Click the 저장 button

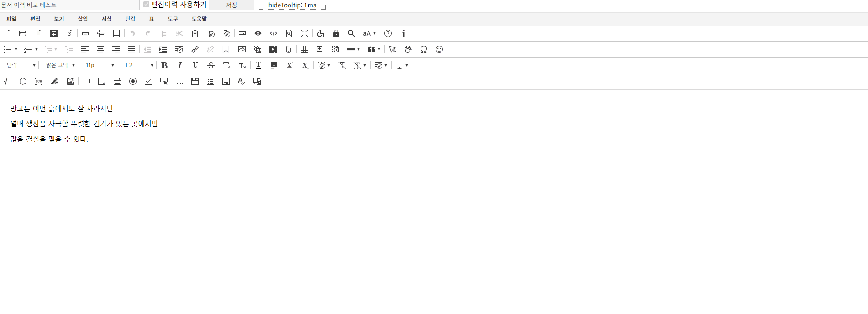(x=231, y=5)
